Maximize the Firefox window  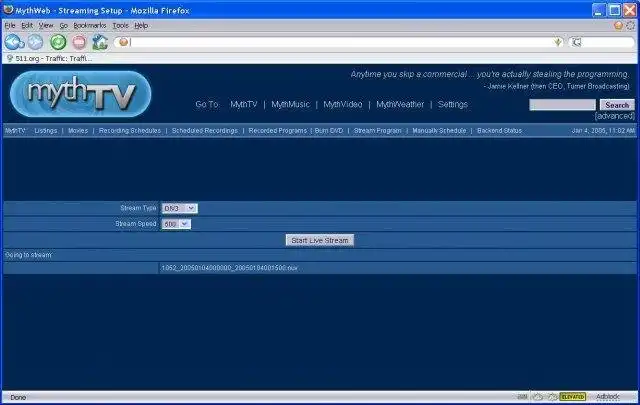(614, 10)
